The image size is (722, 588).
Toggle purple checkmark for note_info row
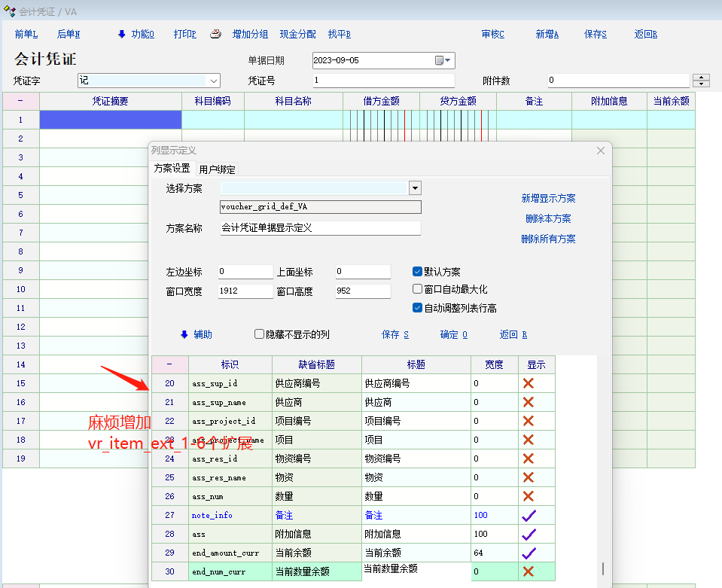pyautogui.click(x=529, y=515)
